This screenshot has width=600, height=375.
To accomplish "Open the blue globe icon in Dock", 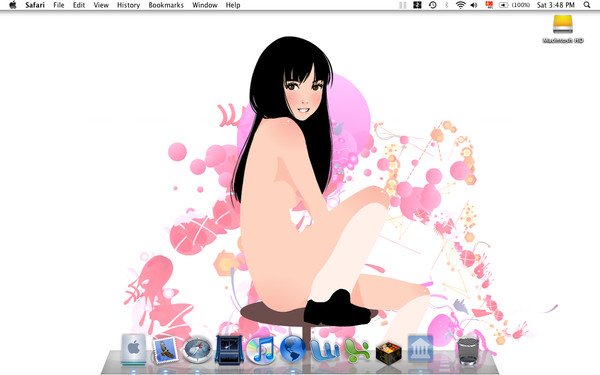I will click(293, 349).
